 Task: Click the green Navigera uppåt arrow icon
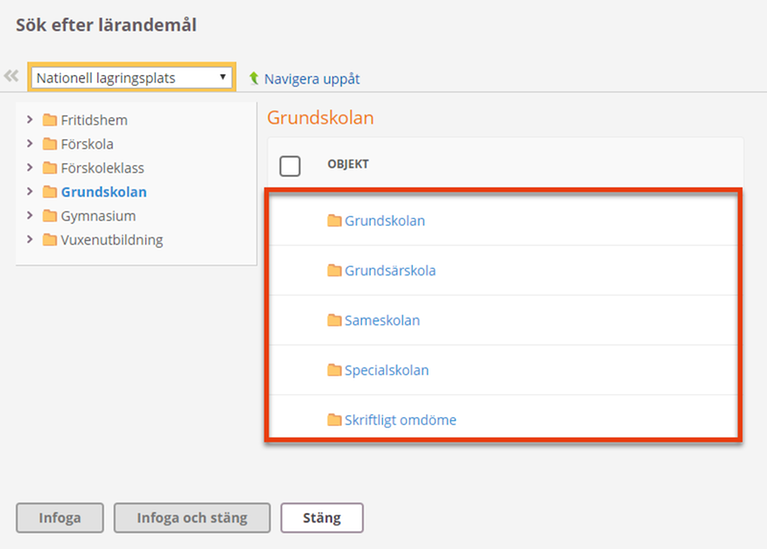tap(253, 78)
